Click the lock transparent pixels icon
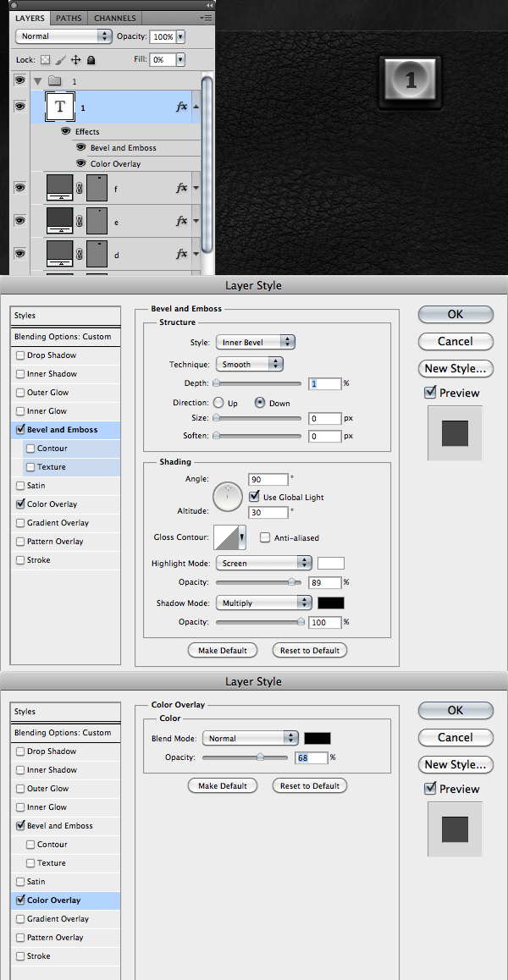Image resolution: width=508 pixels, height=980 pixels. pyautogui.click(x=45, y=60)
